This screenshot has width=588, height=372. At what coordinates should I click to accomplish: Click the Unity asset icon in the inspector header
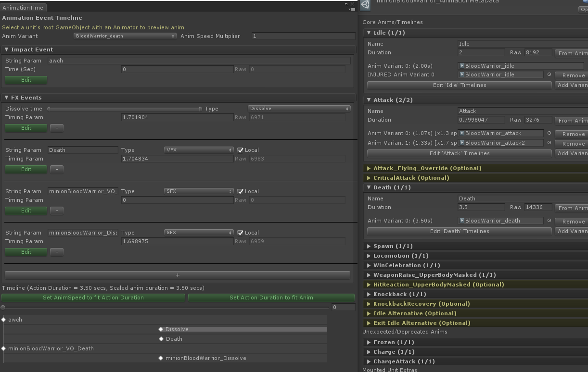click(x=366, y=4)
